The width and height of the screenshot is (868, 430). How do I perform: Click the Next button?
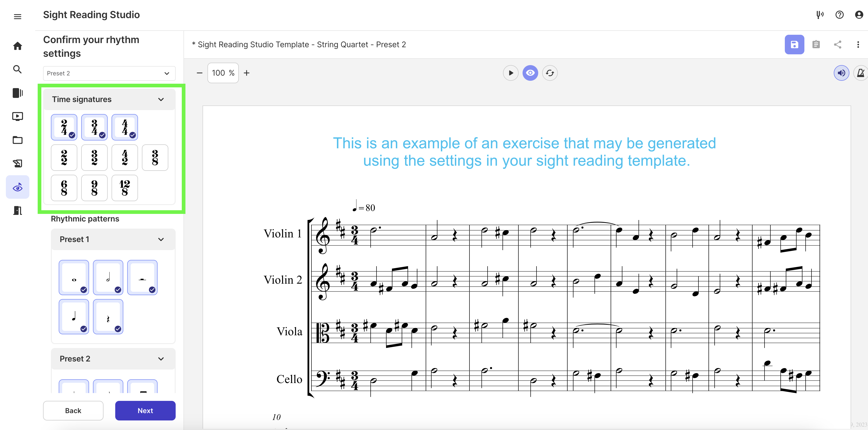(x=145, y=410)
